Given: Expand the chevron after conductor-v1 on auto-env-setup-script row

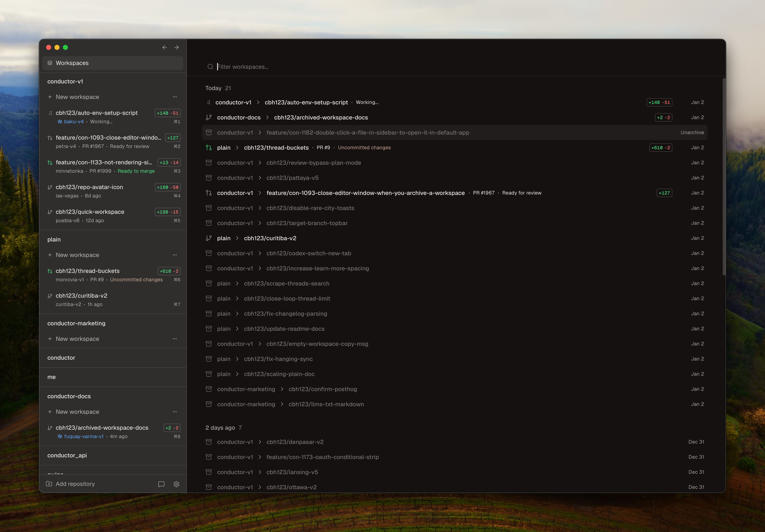Looking at the screenshot, I should [x=258, y=102].
